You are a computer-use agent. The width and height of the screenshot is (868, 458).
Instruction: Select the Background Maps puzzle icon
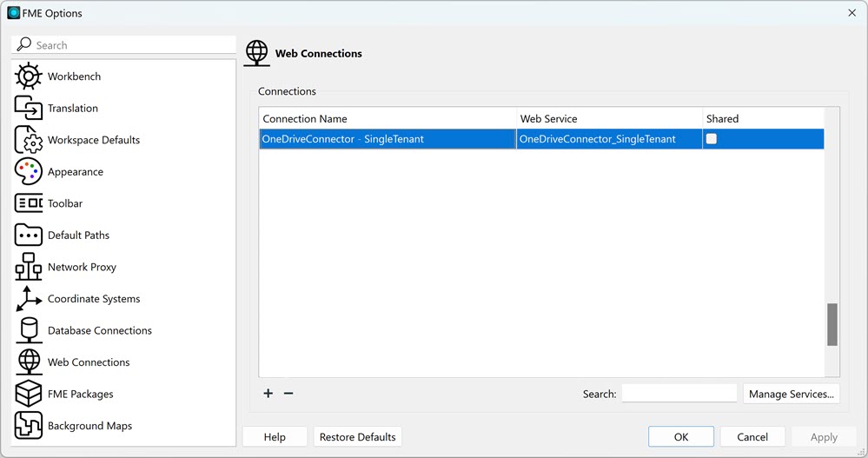pos(28,425)
